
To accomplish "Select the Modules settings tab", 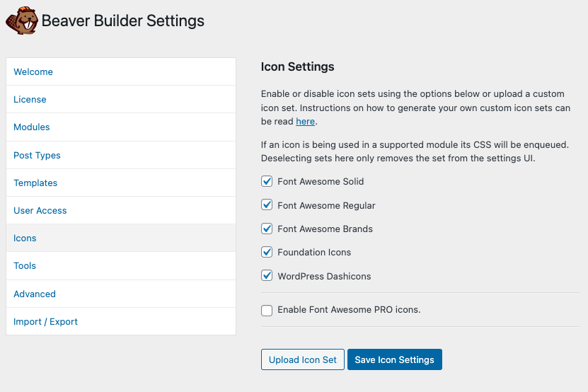I will 121,127.
